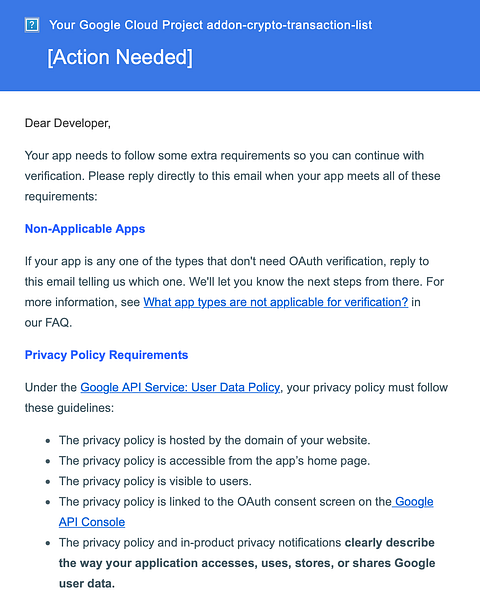Image resolution: width=480 pixels, height=591 pixels.
Task: Click the OAuth consent screen bullet text
Action: click(225, 502)
